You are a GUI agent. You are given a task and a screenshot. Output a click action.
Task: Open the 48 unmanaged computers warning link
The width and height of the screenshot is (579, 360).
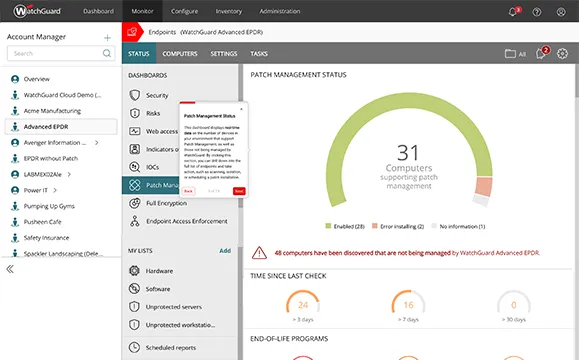pyautogui.click(x=407, y=253)
